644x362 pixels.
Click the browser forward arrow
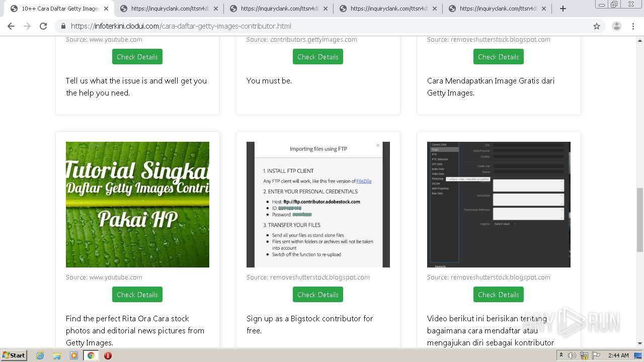point(27,26)
